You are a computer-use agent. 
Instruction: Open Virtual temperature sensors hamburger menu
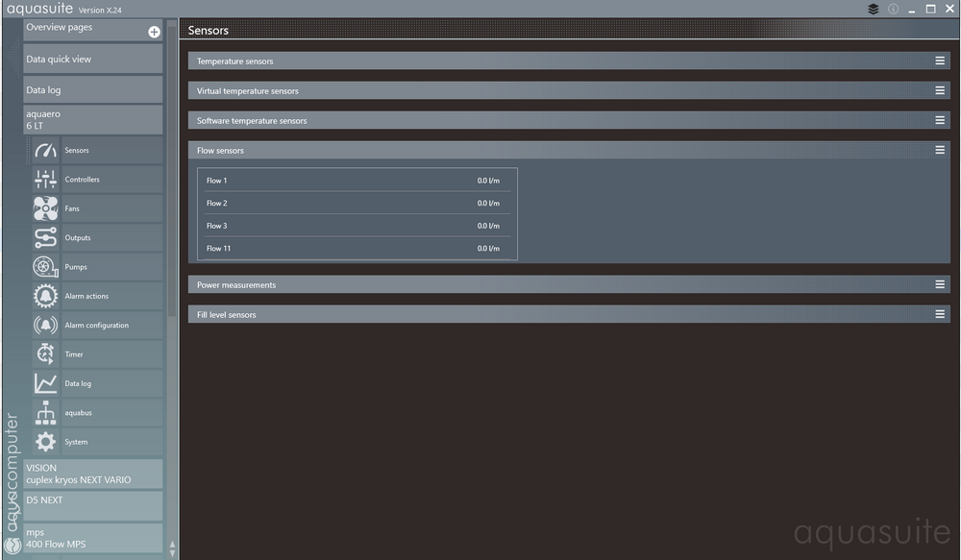[x=940, y=90]
